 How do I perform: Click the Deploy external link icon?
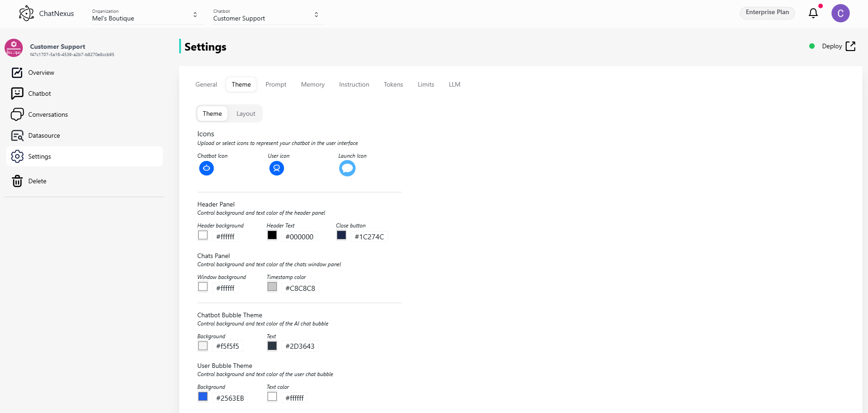click(x=851, y=46)
